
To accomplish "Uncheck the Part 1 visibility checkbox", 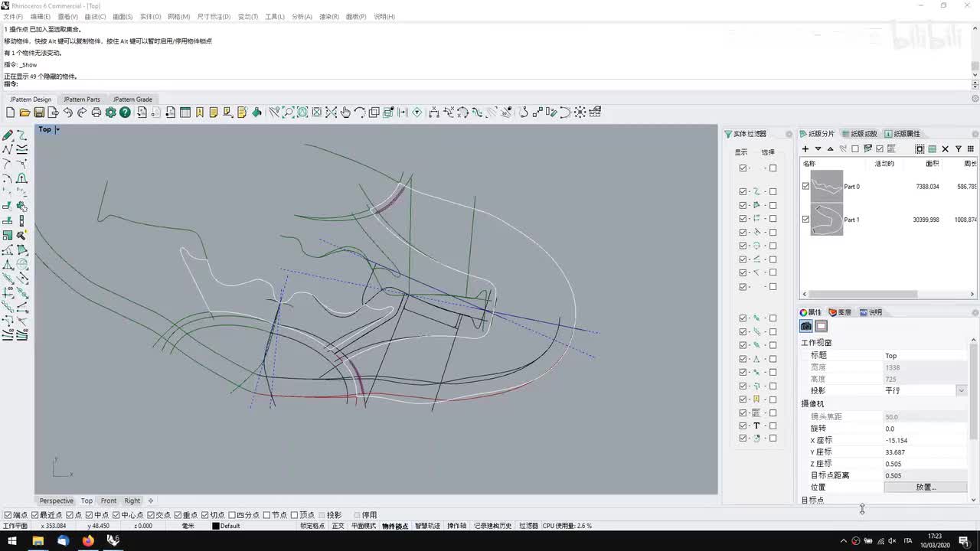I will (x=805, y=219).
